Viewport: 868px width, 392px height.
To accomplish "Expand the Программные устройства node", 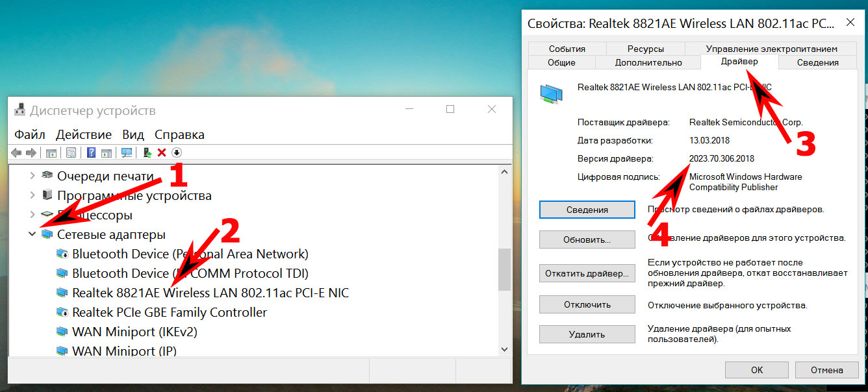I will tap(32, 195).
